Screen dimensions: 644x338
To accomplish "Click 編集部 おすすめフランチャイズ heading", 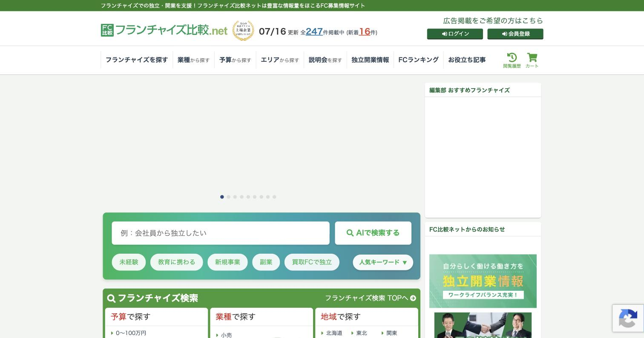I will pos(469,90).
